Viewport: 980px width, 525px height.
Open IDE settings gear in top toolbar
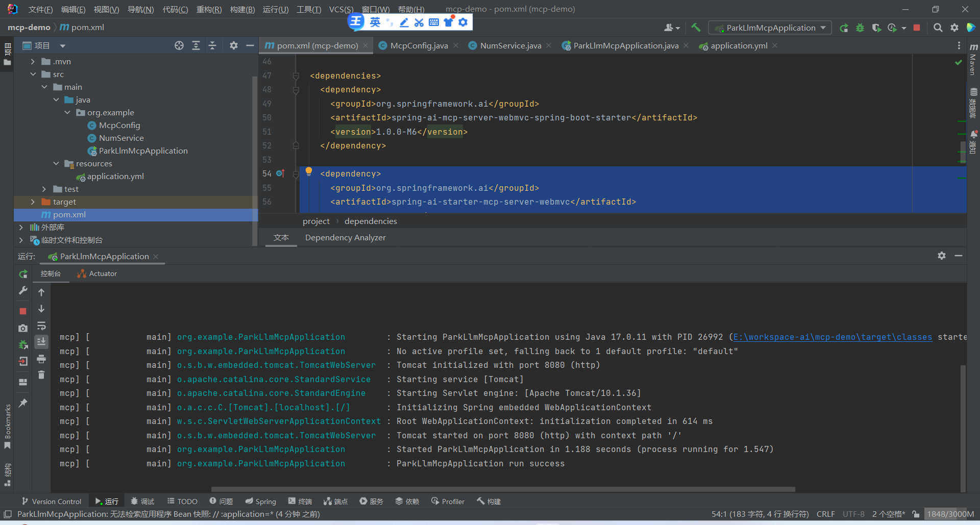tap(954, 28)
